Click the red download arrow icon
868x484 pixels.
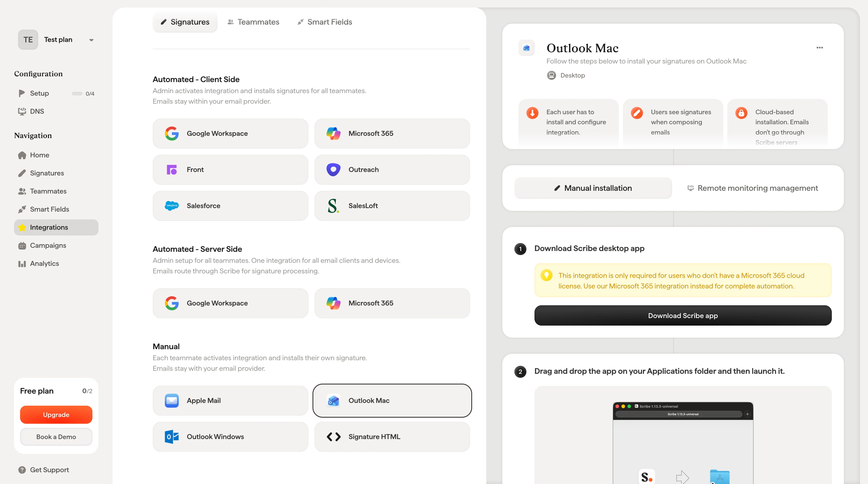tap(532, 113)
